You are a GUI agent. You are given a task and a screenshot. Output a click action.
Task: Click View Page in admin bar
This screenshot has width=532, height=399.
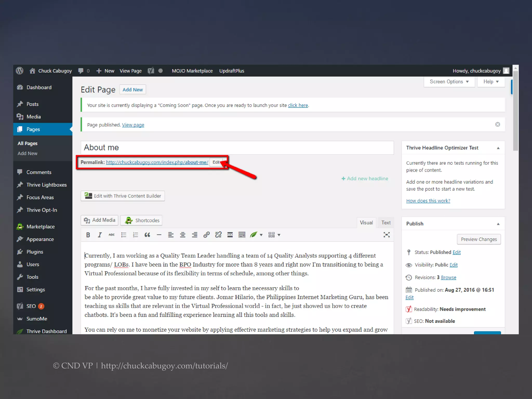[130, 71]
